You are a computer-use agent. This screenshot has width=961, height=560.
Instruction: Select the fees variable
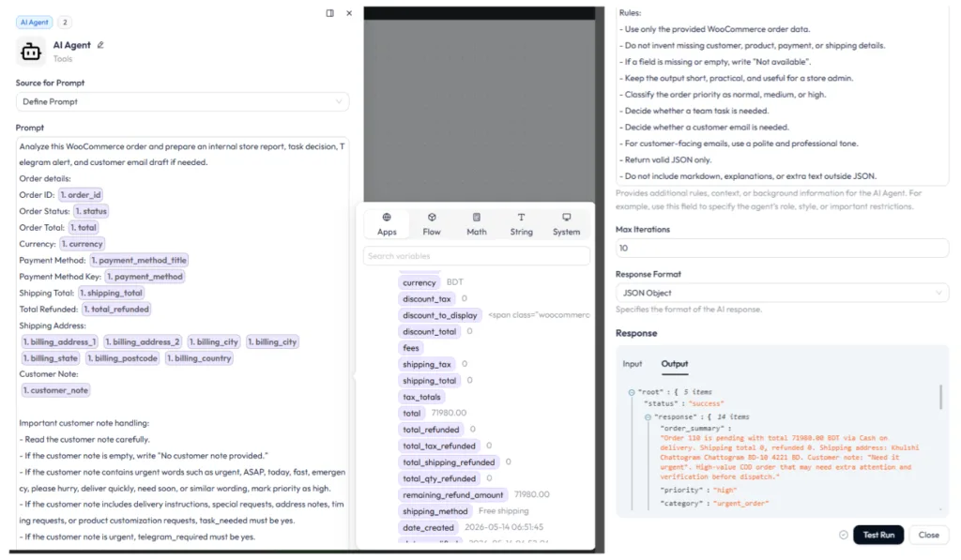tap(411, 348)
